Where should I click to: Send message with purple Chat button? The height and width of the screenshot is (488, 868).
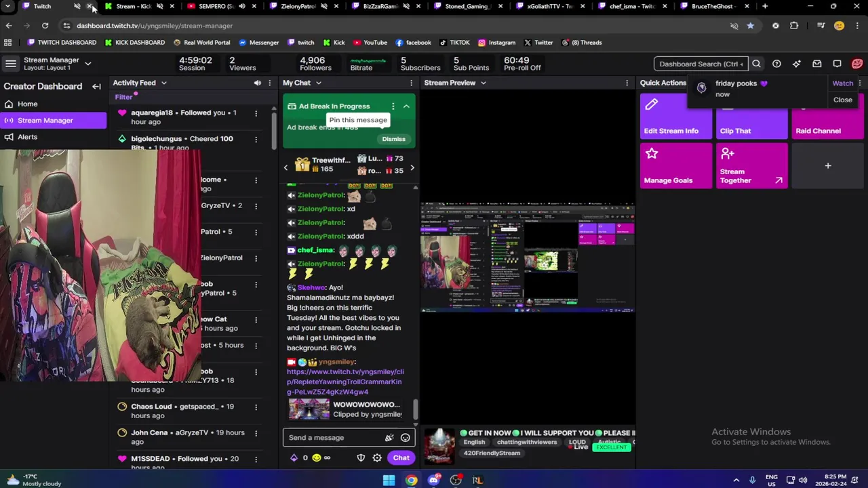point(401,457)
